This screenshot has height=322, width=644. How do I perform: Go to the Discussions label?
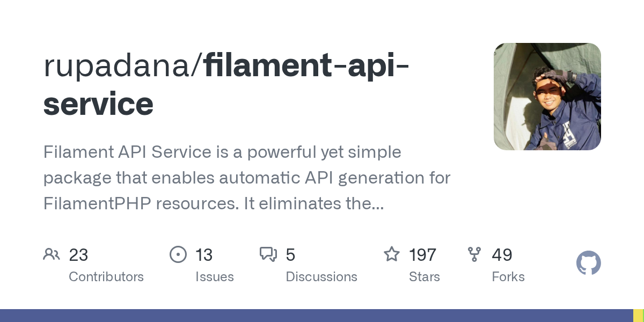tap(321, 277)
